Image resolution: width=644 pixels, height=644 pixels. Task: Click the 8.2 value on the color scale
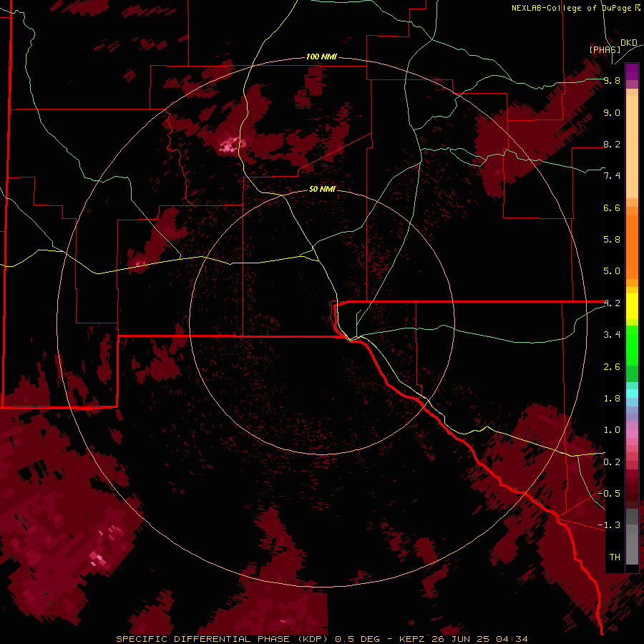click(x=612, y=145)
